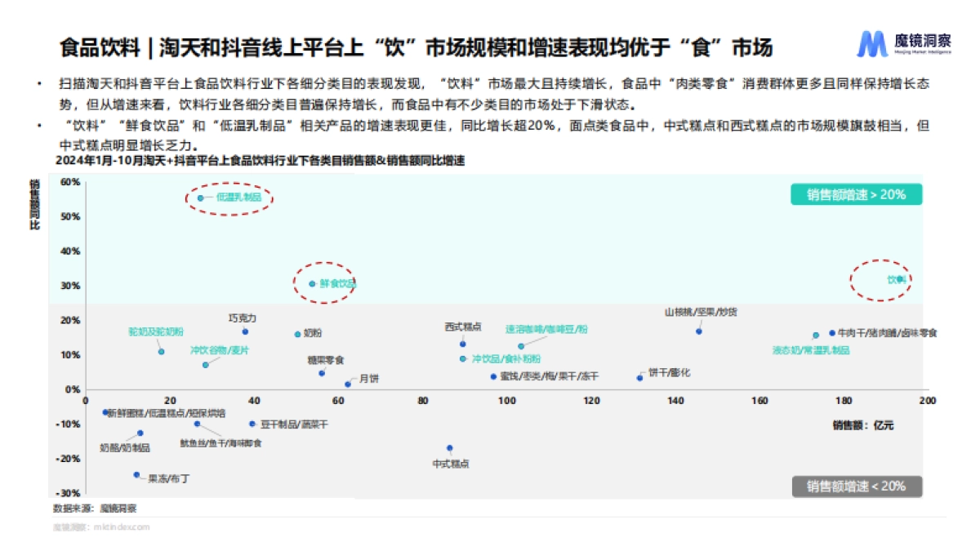Image resolution: width=980 pixels, height=551 pixels.
Task: Click the 低温乳制品 data point
Action: click(x=200, y=198)
